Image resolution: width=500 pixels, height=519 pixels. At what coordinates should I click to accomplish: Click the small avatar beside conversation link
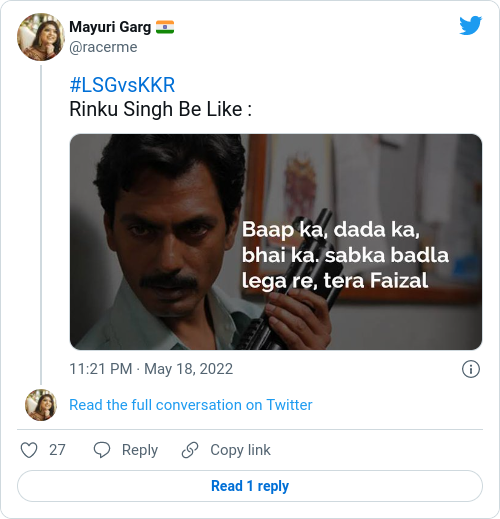[41, 405]
